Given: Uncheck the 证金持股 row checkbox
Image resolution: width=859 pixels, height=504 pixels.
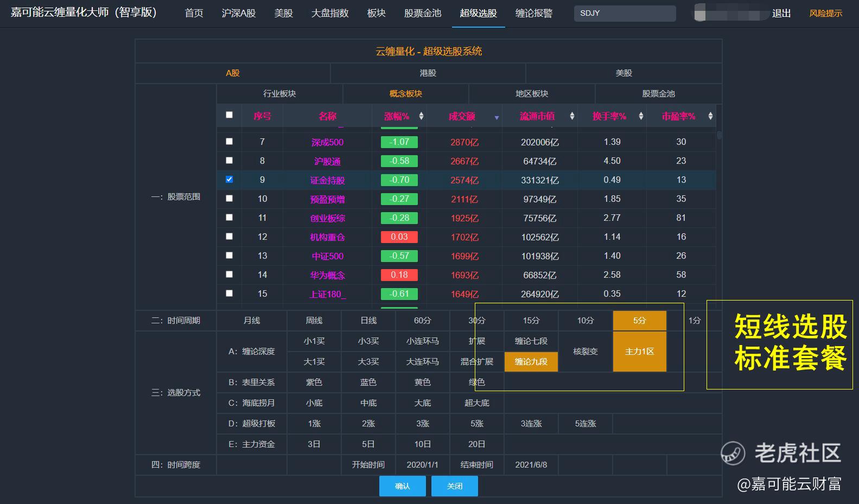Looking at the screenshot, I should 229,180.
